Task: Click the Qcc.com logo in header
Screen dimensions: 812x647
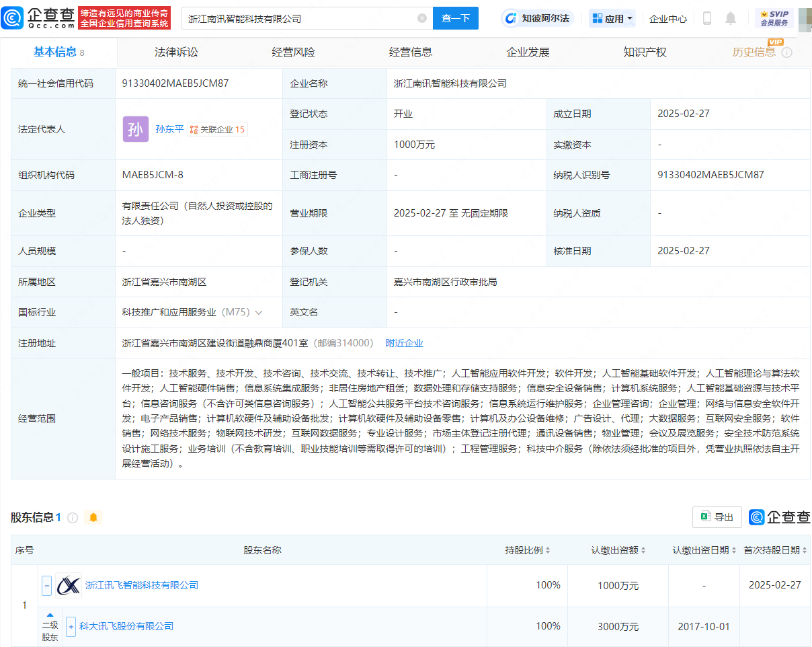Action: tap(38, 18)
